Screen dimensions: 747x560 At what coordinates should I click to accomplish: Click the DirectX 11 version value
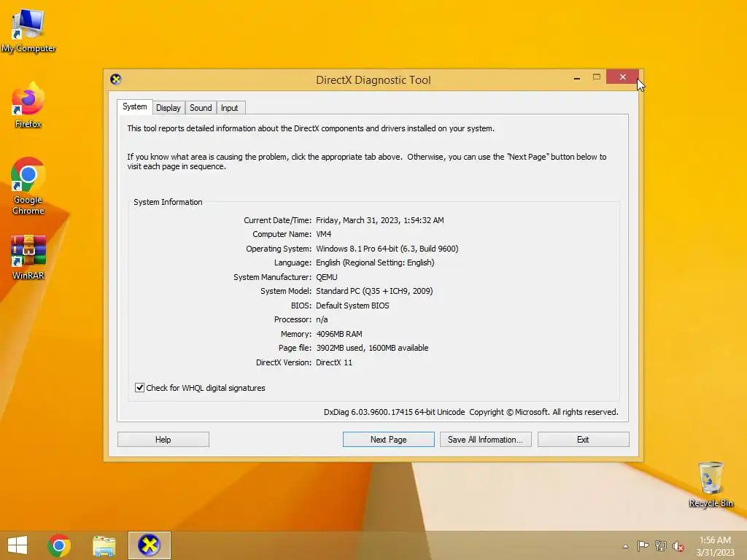click(334, 362)
